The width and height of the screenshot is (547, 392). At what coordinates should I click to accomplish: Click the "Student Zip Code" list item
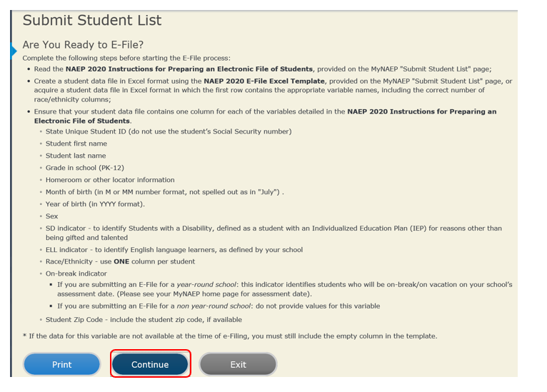pos(144,320)
